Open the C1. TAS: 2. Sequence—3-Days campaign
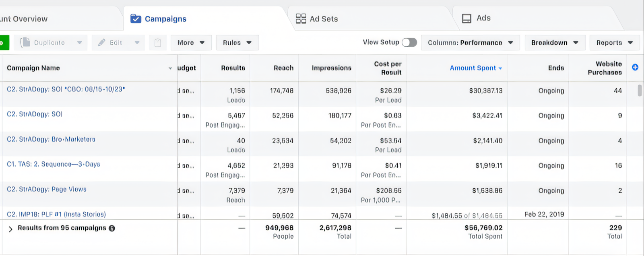The width and height of the screenshot is (644, 256). [54, 164]
